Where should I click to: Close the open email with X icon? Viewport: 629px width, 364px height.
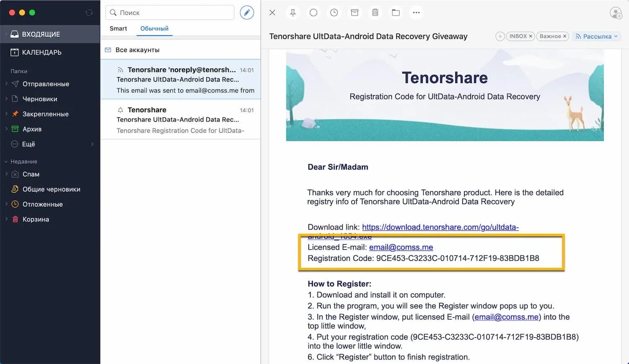[x=272, y=13]
